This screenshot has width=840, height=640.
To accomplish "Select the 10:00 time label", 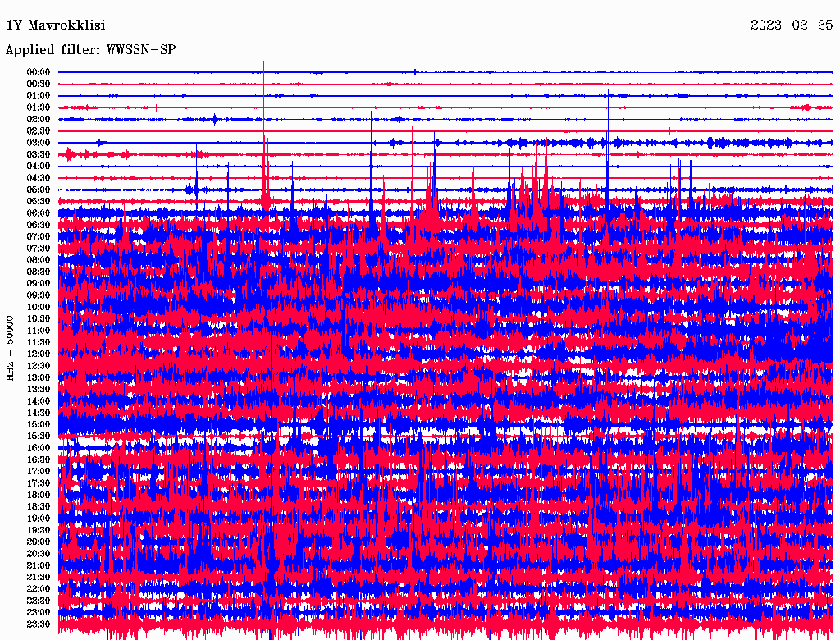I will [x=39, y=307].
